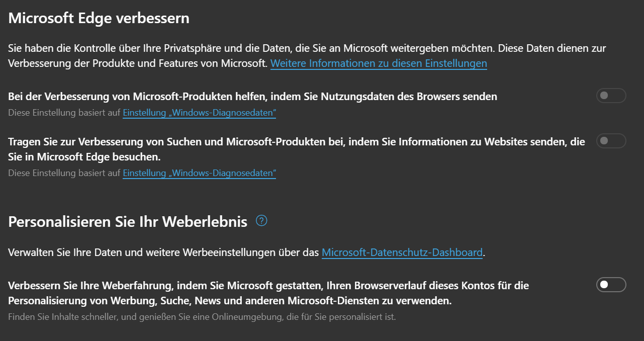
Task: Enable browsing history personalization for ads toggle
Action: coord(611,285)
